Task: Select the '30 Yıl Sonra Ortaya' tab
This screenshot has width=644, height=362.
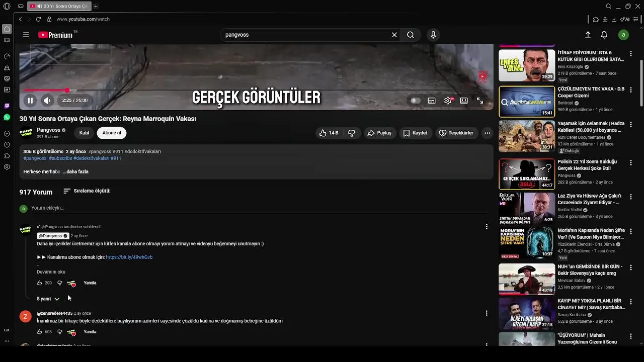Action: 59,6
